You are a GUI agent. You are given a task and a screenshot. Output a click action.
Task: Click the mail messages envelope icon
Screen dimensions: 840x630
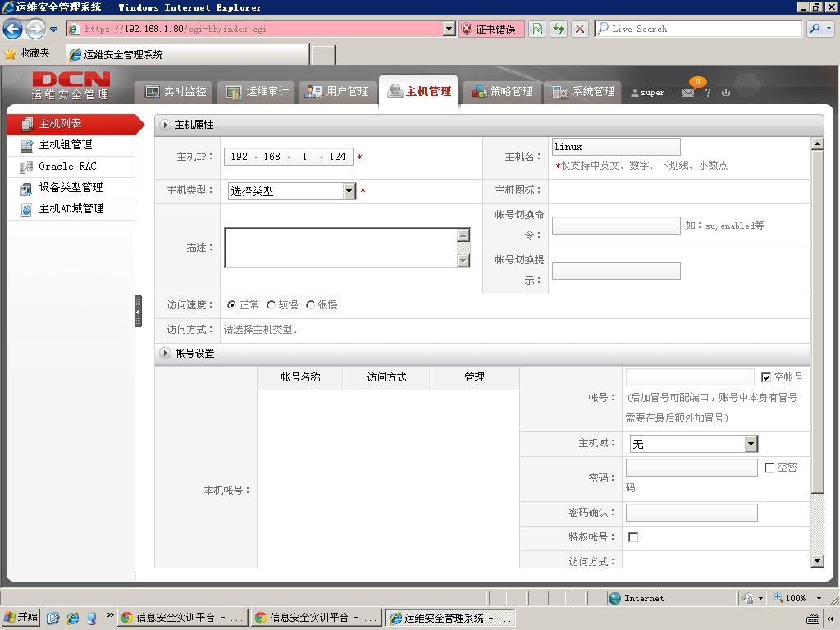[x=688, y=93]
